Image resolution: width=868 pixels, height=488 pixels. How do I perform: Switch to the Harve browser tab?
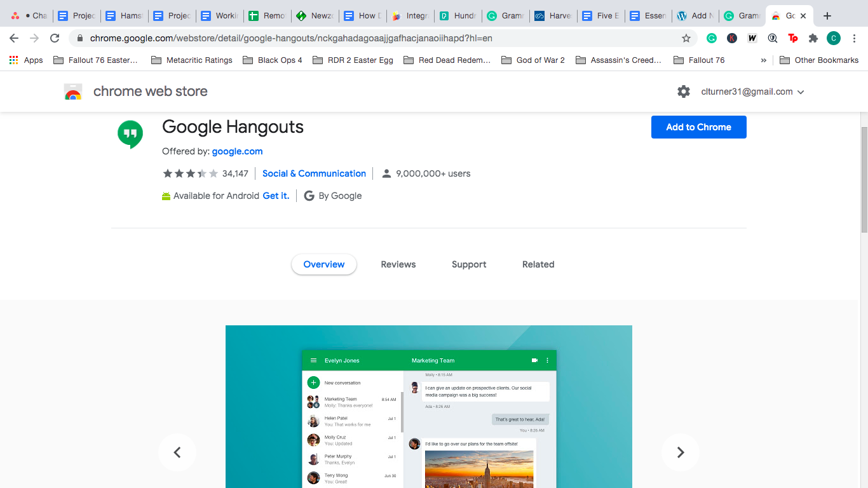(553, 16)
